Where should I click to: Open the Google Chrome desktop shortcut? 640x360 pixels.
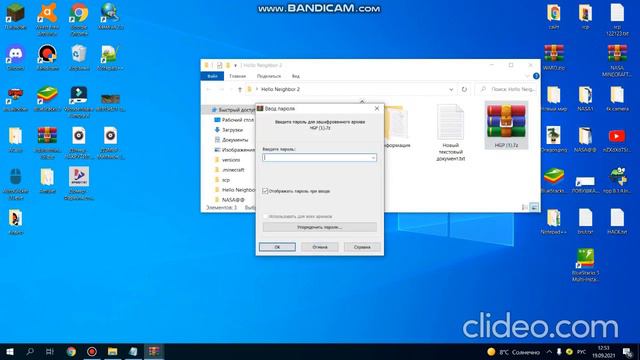point(79,19)
